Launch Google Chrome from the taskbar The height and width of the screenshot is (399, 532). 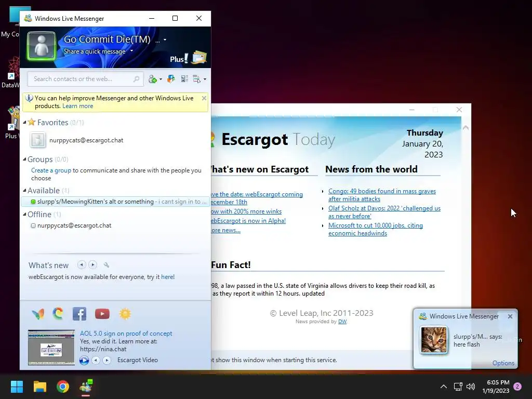pyautogui.click(x=63, y=387)
